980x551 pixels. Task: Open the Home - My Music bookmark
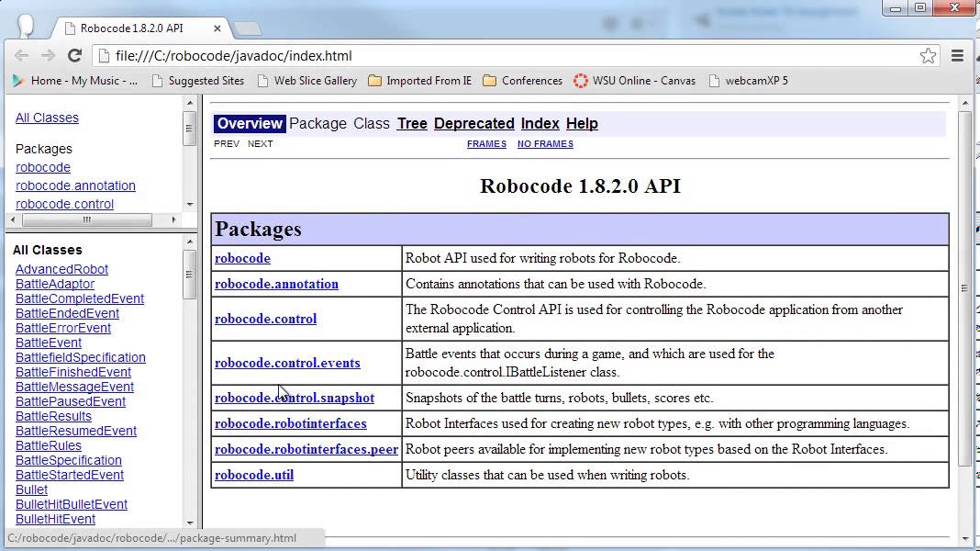75,81
